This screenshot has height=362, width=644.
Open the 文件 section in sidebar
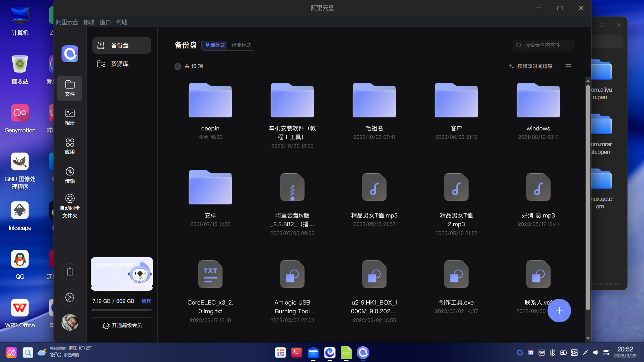(x=70, y=88)
